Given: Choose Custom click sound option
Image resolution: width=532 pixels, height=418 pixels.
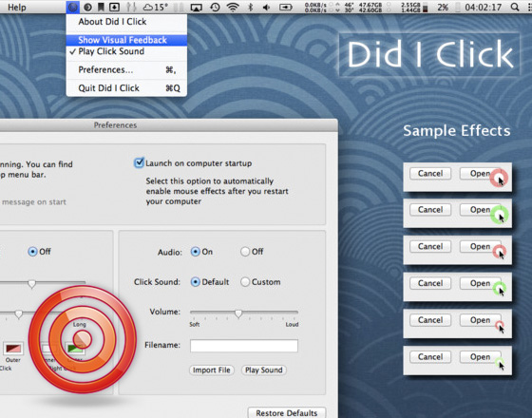Looking at the screenshot, I should (x=245, y=282).
